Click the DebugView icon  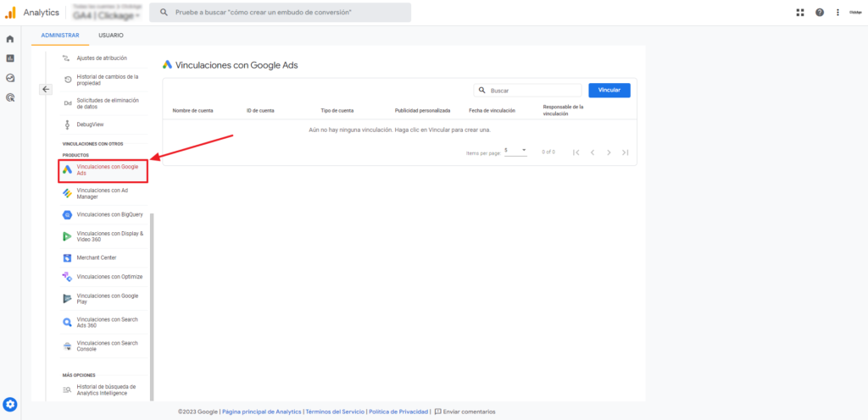(67, 124)
